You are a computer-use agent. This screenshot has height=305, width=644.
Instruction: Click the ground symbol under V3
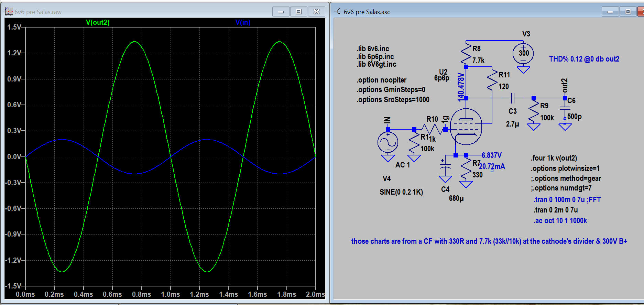point(523,69)
